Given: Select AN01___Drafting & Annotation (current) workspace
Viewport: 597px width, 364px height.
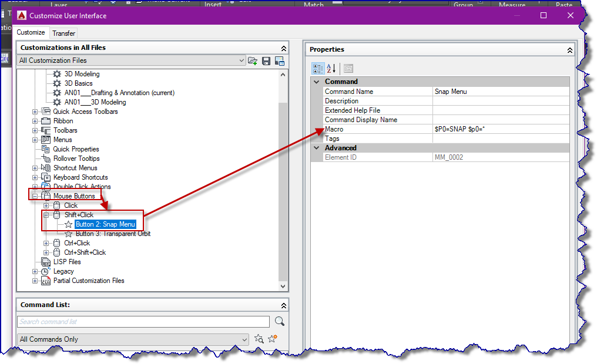Looking at the screenshot, I should [x=119, y=93].
